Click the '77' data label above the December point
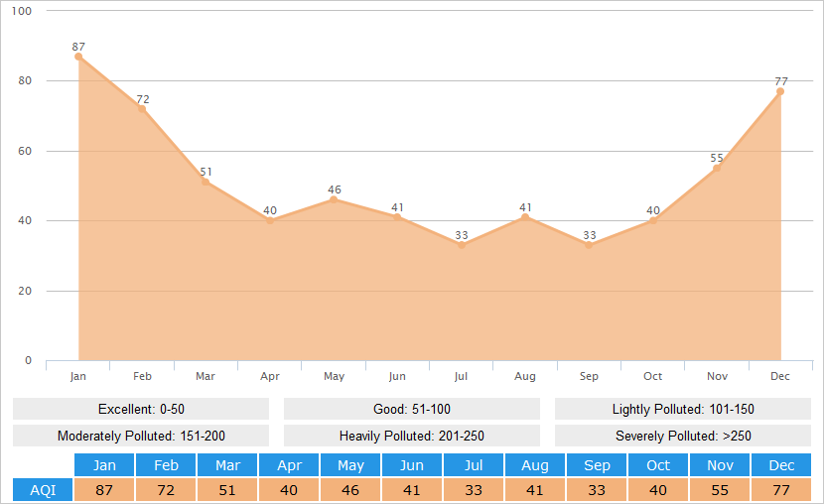Viewport: 824px width, 504px height. tap(781, 81)
